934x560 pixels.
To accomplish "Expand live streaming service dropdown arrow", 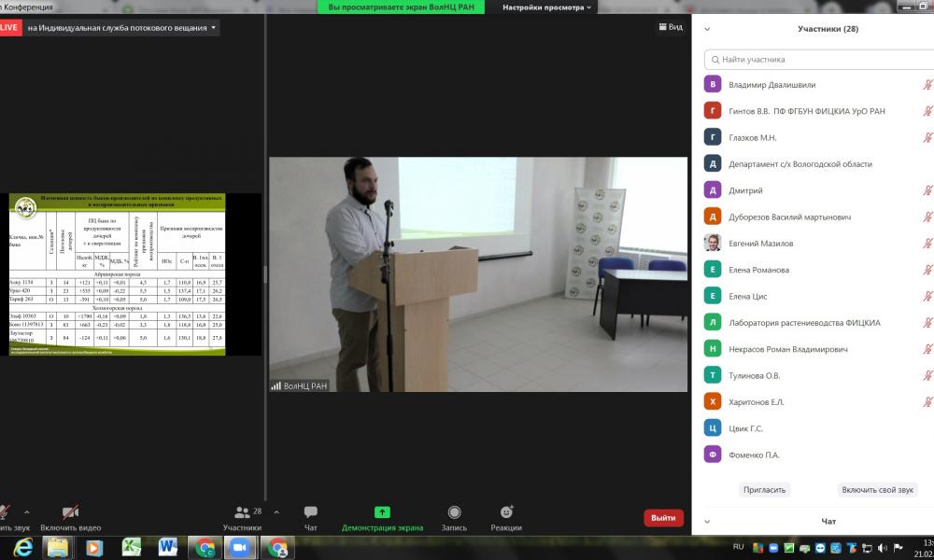I will [x=213, y=27].
